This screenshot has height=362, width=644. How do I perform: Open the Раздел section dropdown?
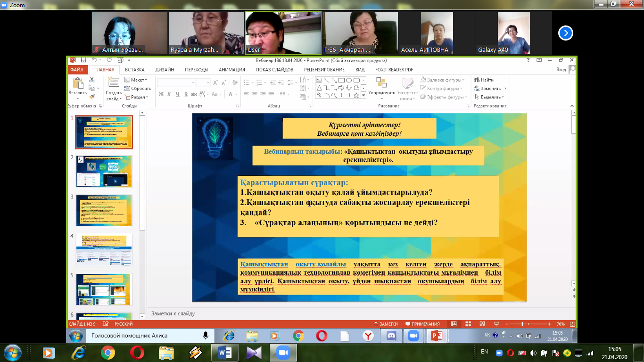pos(136,97)
